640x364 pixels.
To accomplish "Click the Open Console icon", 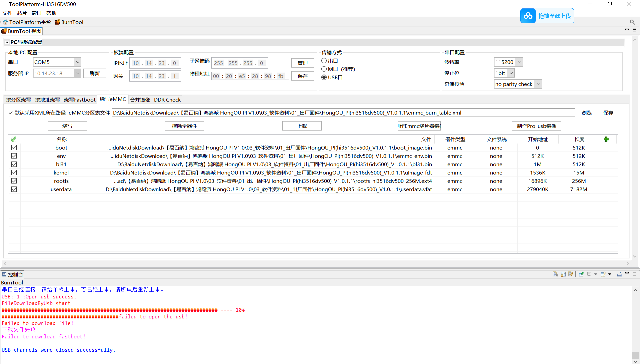I will (603, 274).
